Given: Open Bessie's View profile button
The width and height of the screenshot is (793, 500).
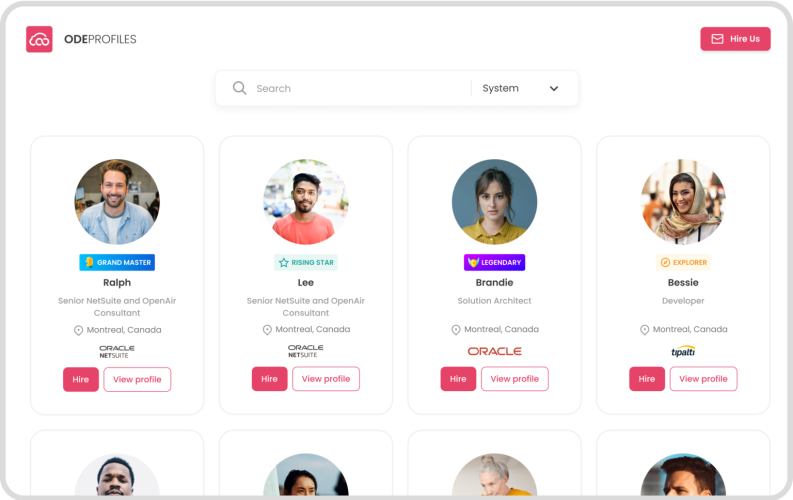Looking at the screenshot, I should pos(703,379).
